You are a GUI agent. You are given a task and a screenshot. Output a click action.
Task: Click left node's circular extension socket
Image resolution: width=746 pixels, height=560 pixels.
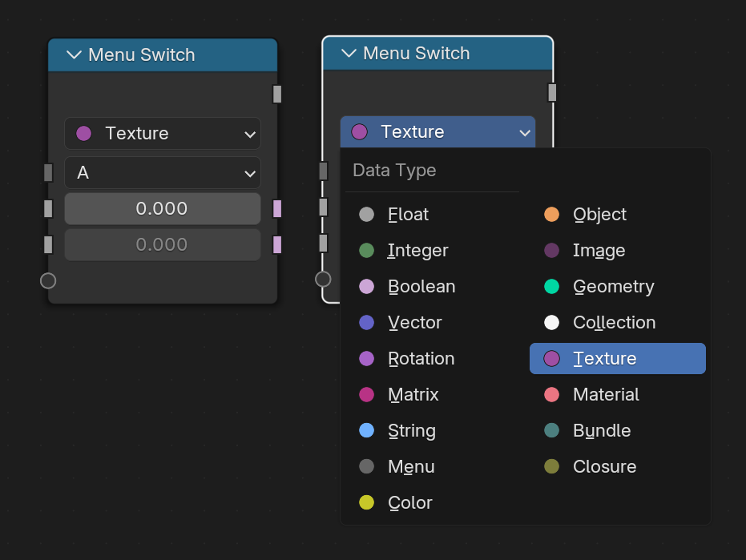48,280
